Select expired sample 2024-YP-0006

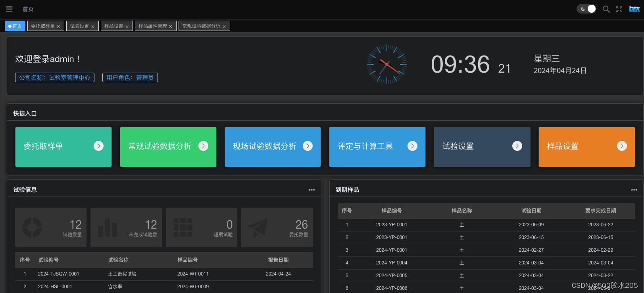click(392, 288)
